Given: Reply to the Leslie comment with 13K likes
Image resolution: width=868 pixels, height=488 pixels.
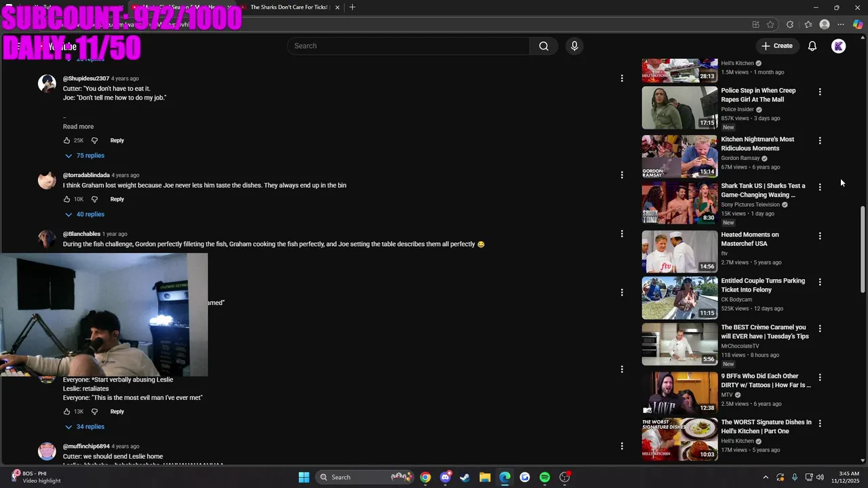Looking at the screenshot, I should click(117, 411).
